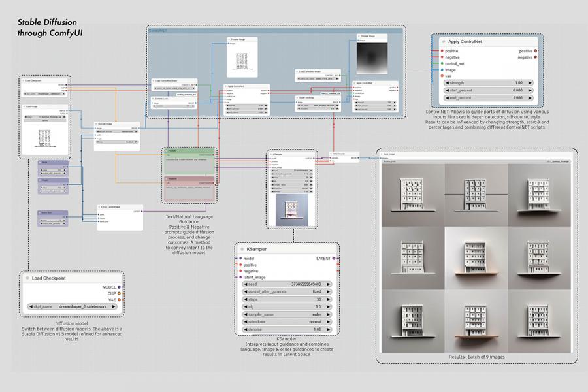Click the MODEL output dot on enlarged Load Checkpoint
Image resolution: width=588 pixels, height=392 pixels.
click(119, 287)
